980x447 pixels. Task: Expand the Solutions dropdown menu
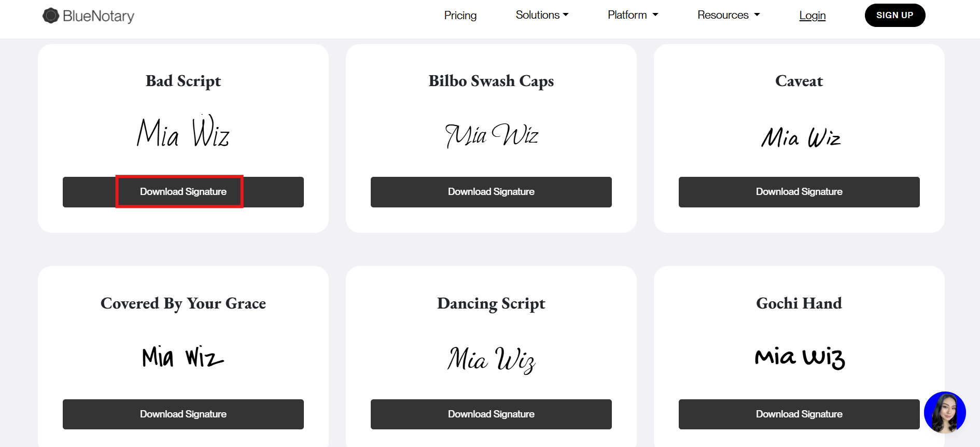[542, 15]
